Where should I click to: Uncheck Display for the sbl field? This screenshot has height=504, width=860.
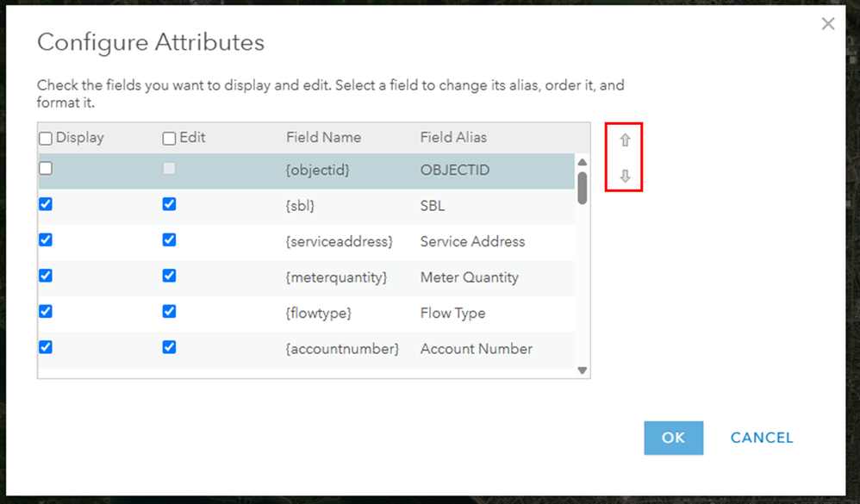46,204
